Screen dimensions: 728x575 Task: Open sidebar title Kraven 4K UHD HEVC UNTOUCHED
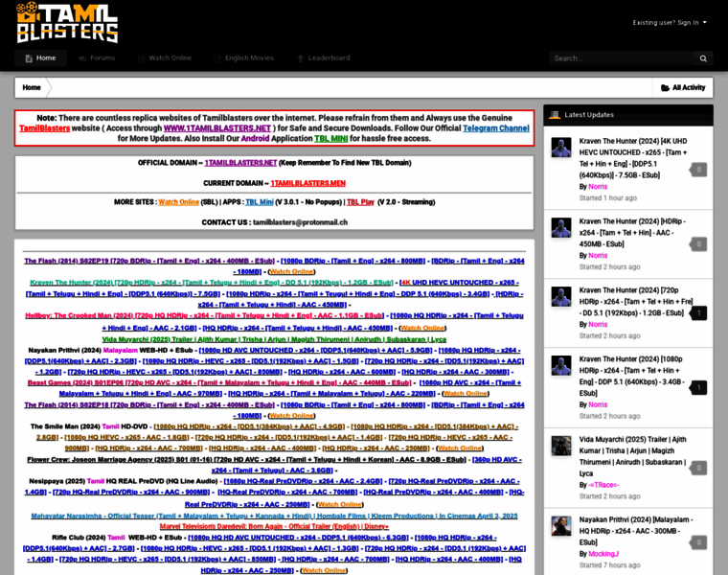point(633,158)
